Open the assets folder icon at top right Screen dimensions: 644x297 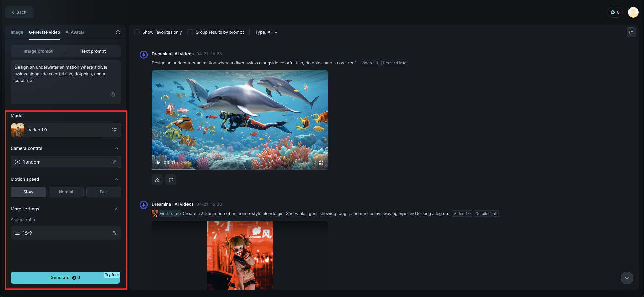coord(631,32)
